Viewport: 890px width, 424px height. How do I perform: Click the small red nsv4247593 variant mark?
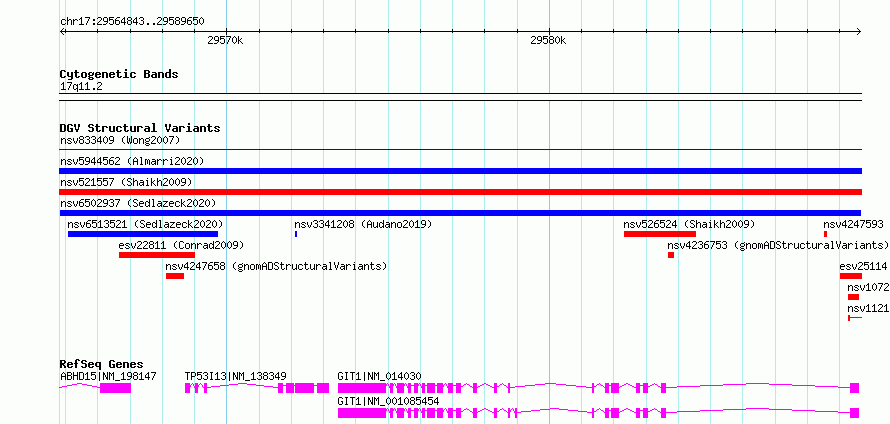point(825,234)
